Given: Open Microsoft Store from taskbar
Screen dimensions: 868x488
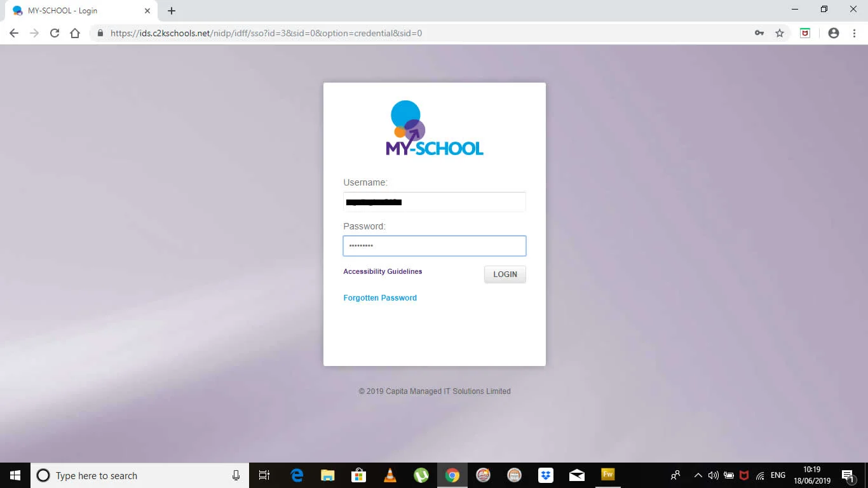Looking at the screenshot, I should click(x=359, y=475).
